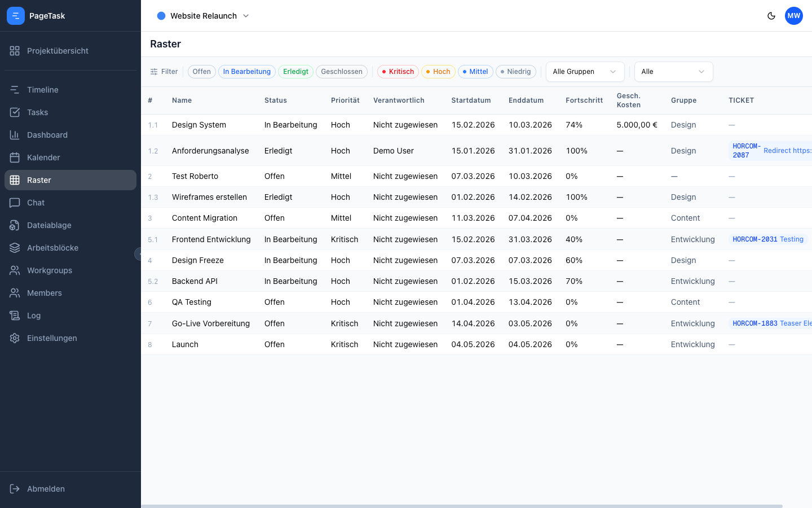Open the MW user avatar
Image resolution: width=812 pixels, height=508 pixels.
click(x=793, y=16)
